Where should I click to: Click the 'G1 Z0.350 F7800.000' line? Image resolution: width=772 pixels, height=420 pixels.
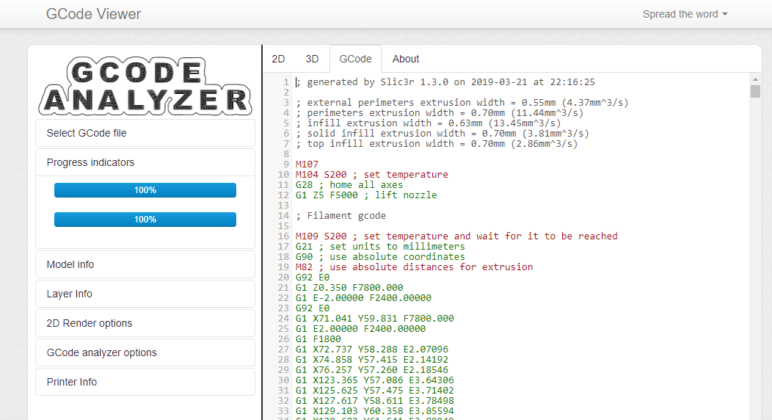click(x=349, y=288)
